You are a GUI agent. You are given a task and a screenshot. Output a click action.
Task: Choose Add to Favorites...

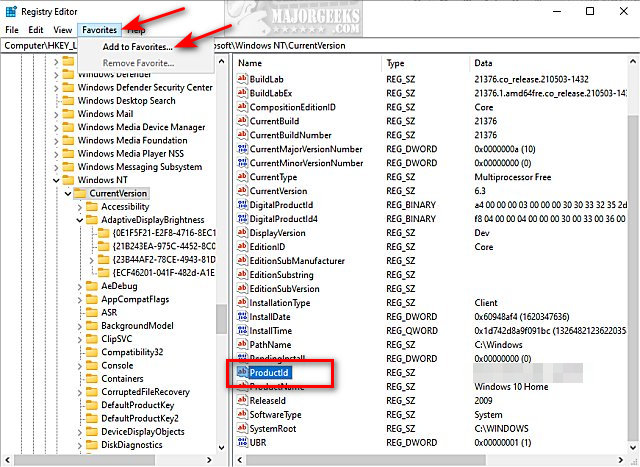tap(138, 47)
